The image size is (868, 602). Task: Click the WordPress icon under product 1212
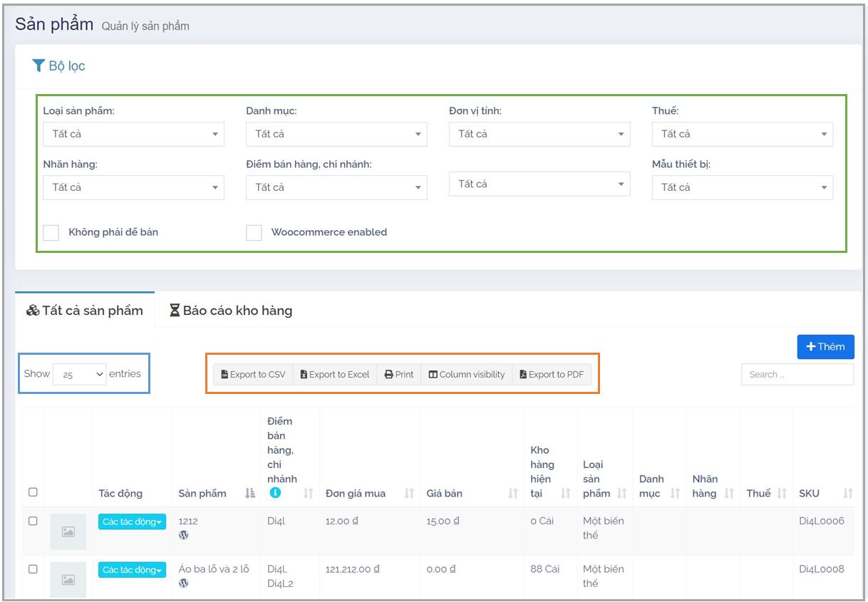point(184,535)
